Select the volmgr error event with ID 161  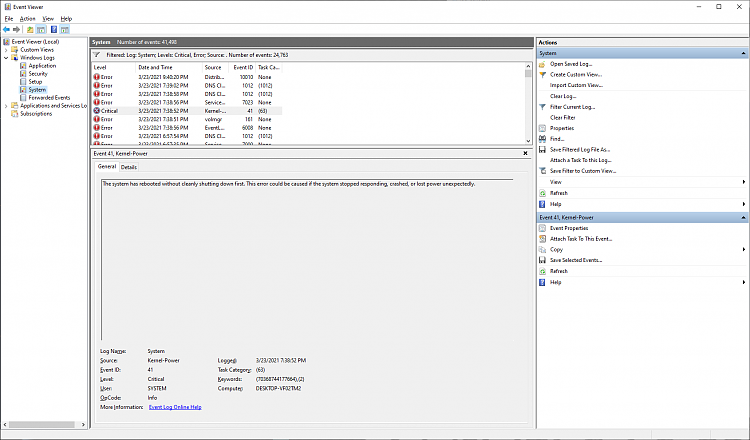(x=187, y=119)
